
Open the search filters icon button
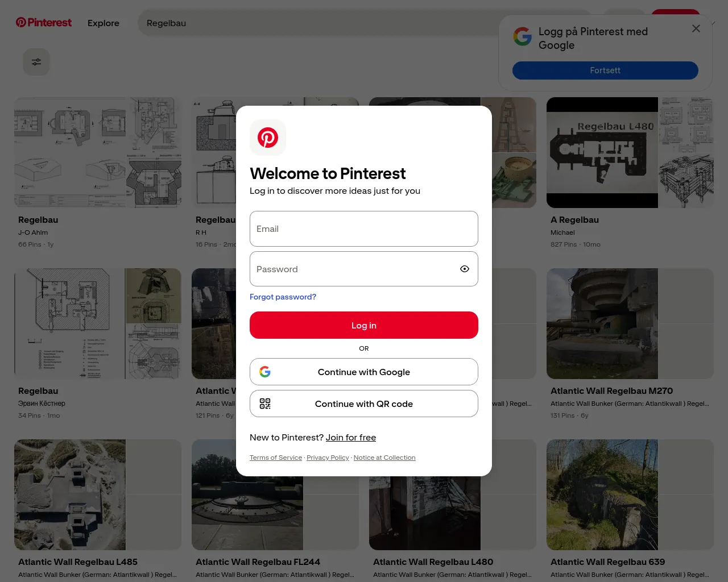pos(36,62)
